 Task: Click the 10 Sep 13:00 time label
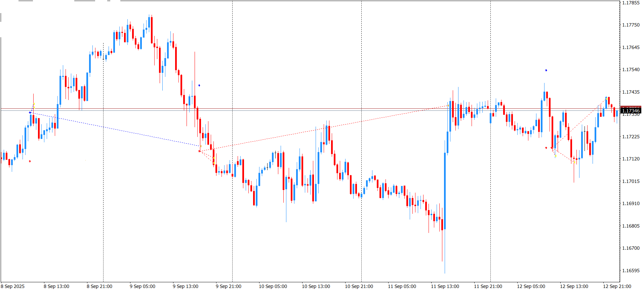(316, 286)
